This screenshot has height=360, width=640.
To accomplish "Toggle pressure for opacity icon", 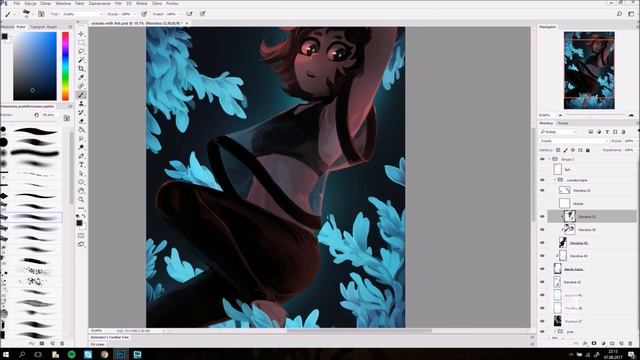I will point(144,14).
